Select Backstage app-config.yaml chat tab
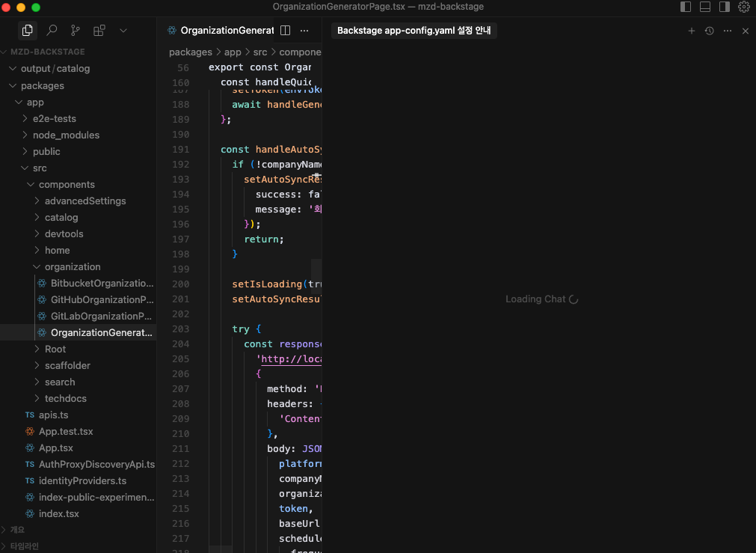This screenshot has width=756, height=553. click(414, 31)
